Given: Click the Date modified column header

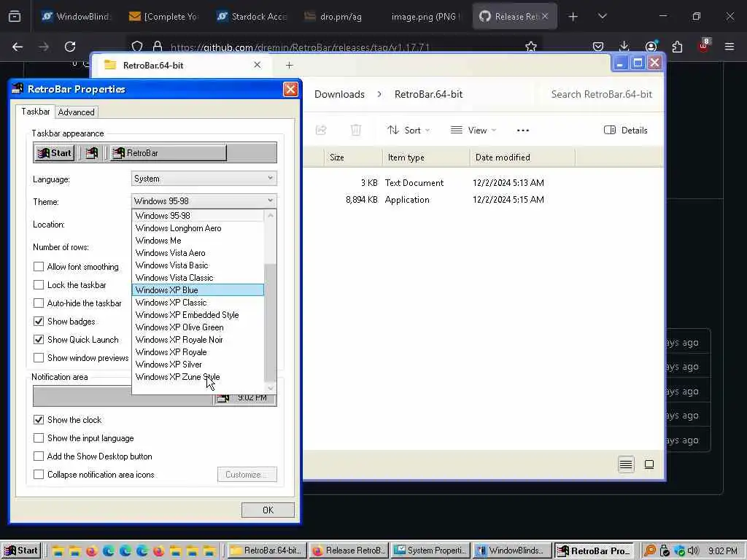Looking at the screenshot, I should [x=522, y=157].
